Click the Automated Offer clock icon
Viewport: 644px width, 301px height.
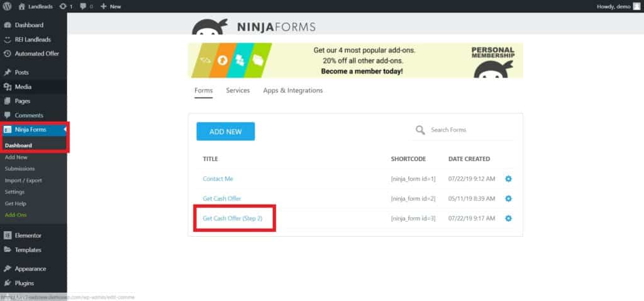pyautogui.click(x=7, y=54)
